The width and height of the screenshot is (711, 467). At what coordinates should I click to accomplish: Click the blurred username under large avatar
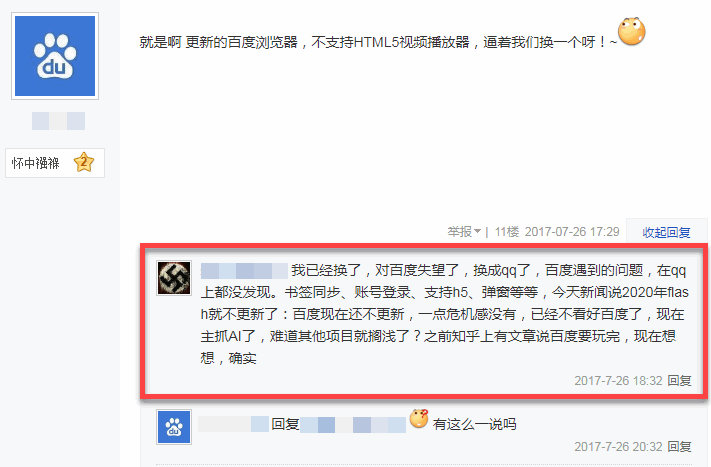pos(58,121)
